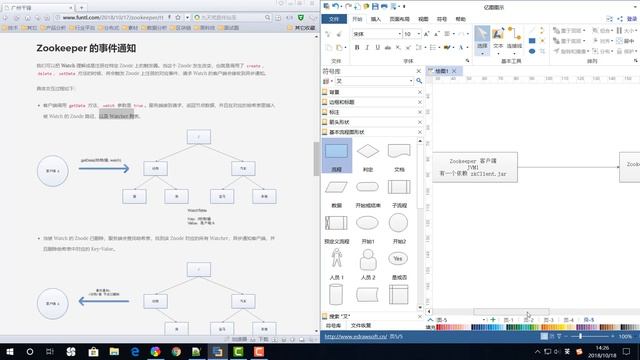Open the 对齐 align dropdown
Image resolution: width=640 pixels, height=360 pixels.
point(611,41)
